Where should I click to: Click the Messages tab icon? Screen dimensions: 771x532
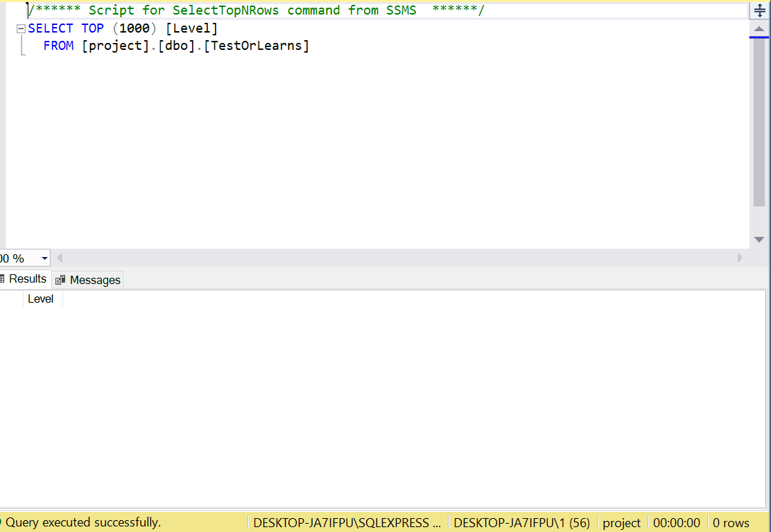[x=60, y=280]
